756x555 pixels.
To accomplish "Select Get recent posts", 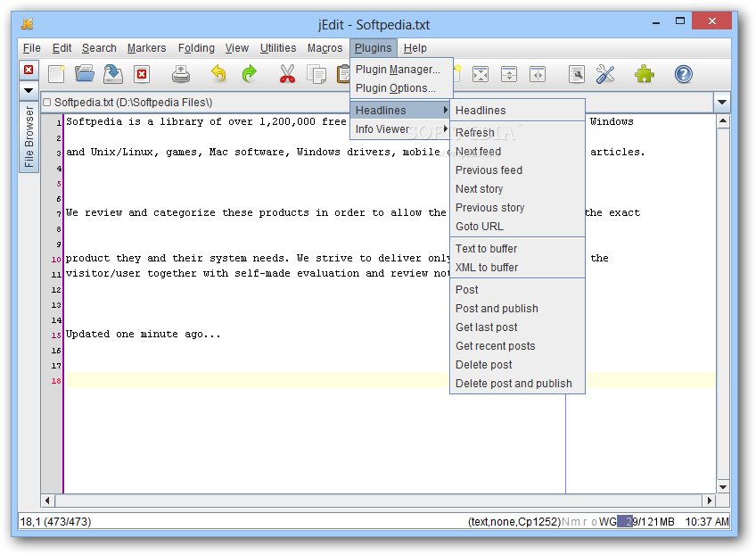I will [517, 346].
